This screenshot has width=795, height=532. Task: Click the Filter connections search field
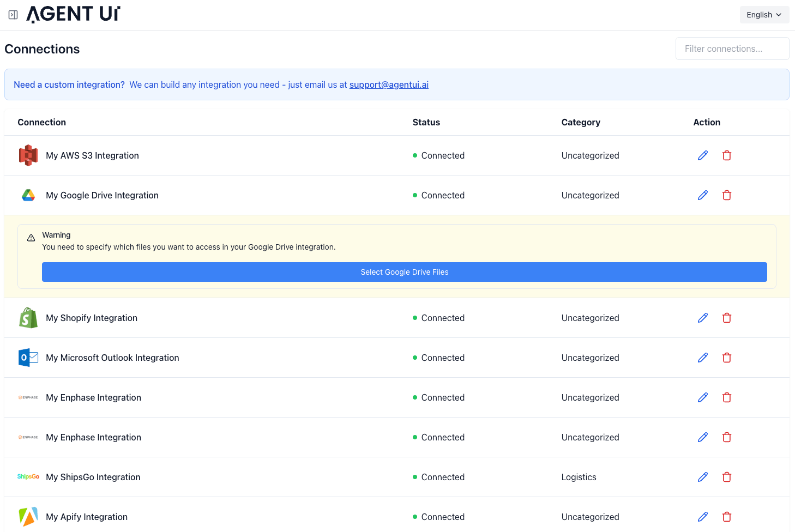pyautogui.click(x=732, y=49)
